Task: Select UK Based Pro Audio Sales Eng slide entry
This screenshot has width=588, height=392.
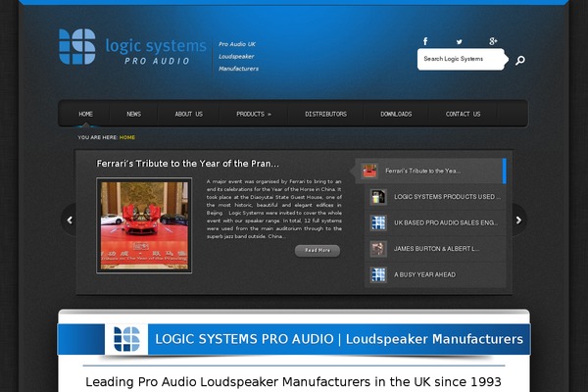Action: point(435,222)
